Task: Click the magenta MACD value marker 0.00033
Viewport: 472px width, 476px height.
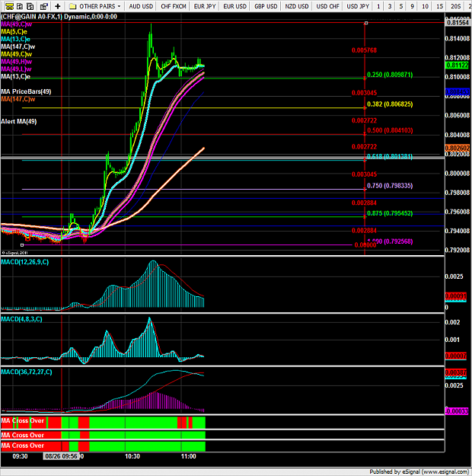Action: 457,411
